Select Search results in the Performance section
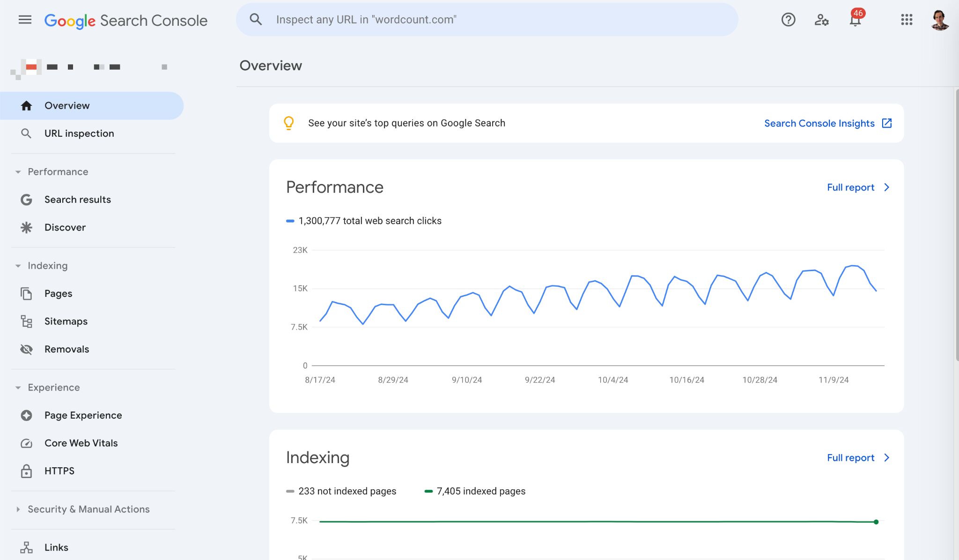This screenshot has width=959, height=560. coord(77,199)
